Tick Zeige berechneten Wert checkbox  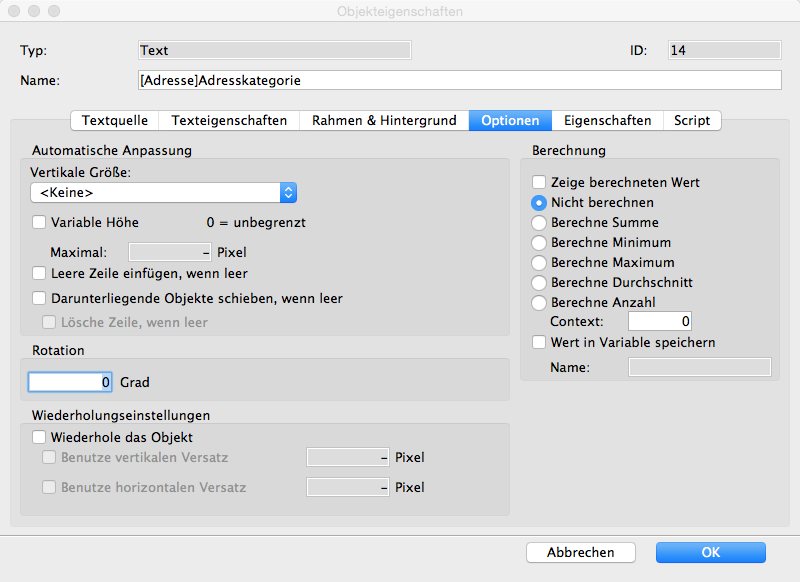click(539, 183)
